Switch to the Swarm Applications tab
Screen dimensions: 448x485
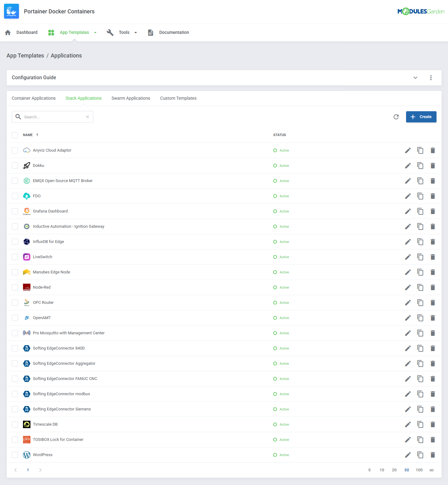[131, 98]
